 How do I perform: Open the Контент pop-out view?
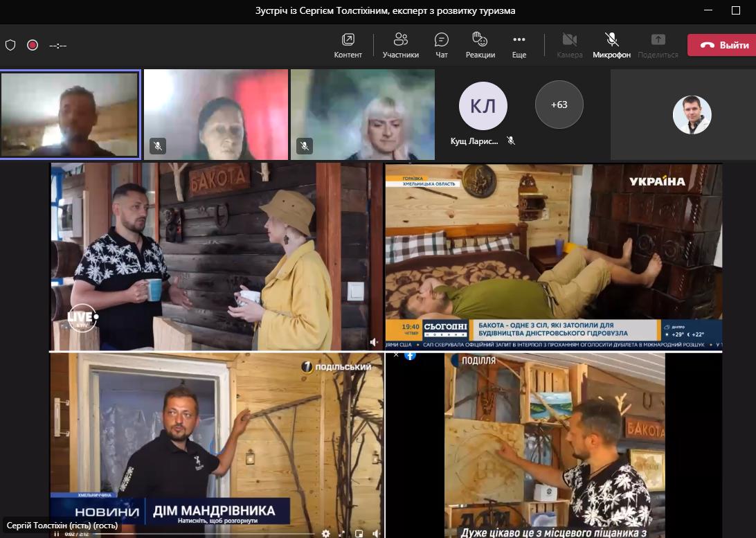348,45
